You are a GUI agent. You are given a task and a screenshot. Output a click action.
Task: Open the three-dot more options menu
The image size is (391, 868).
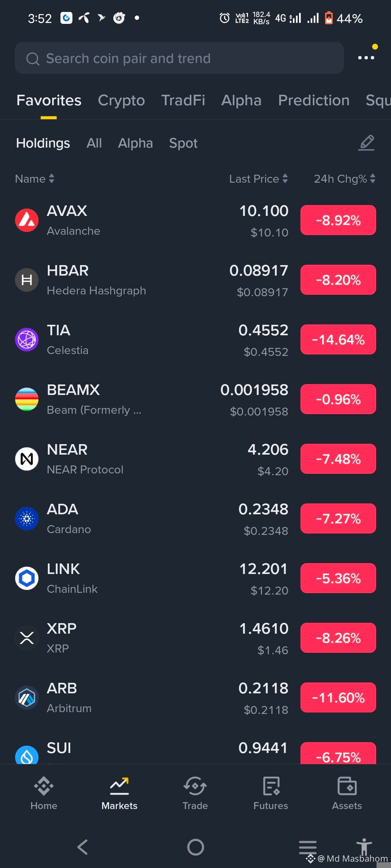click(366, 58)
